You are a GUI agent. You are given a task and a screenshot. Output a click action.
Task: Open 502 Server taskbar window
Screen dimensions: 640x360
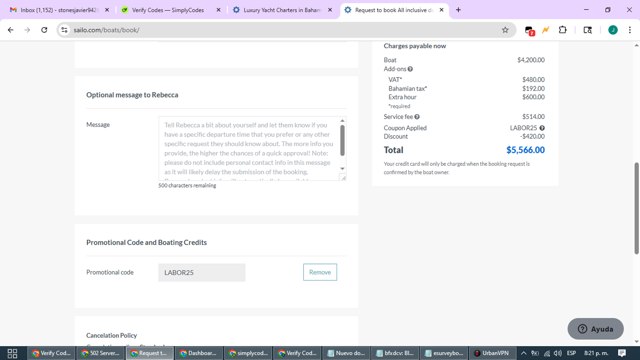(x=100, y=353)
